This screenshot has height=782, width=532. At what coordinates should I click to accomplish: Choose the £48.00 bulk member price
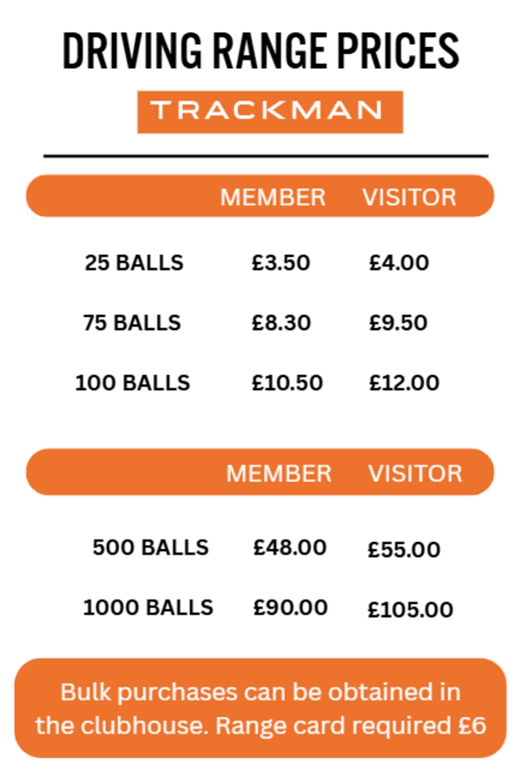point(290,548)
